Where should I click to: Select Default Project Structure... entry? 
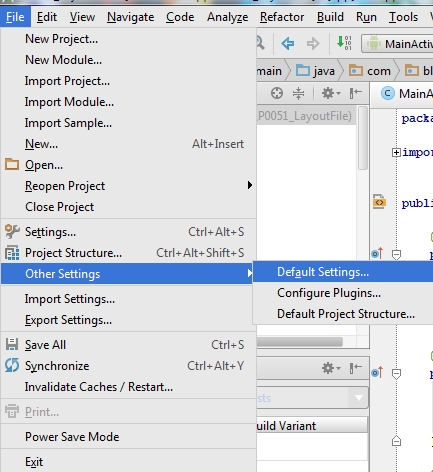click(343, 314)
